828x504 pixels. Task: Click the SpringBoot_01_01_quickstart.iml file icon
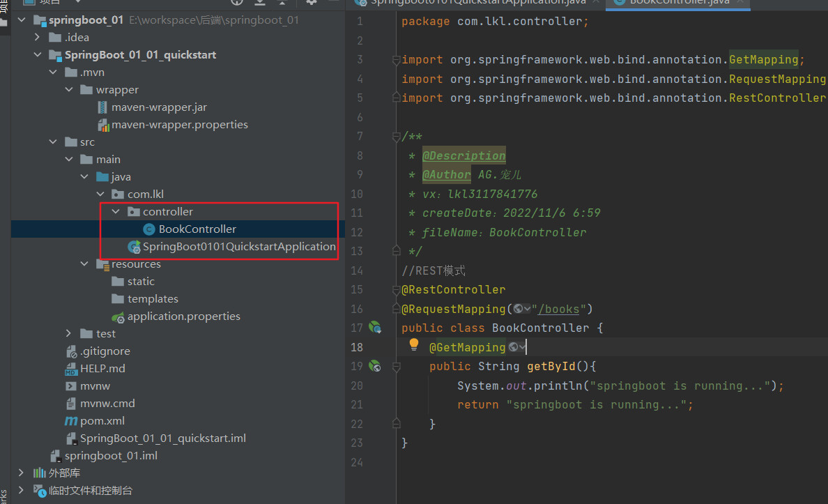point(71,438)
